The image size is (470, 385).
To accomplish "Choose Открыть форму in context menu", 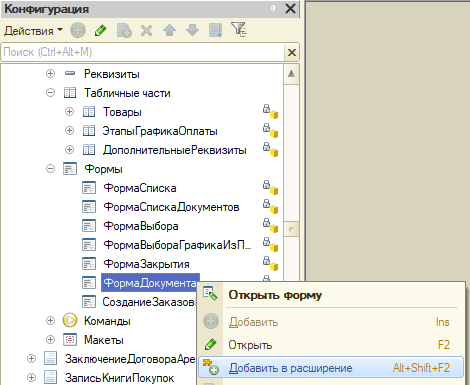I will pos(331,295).
